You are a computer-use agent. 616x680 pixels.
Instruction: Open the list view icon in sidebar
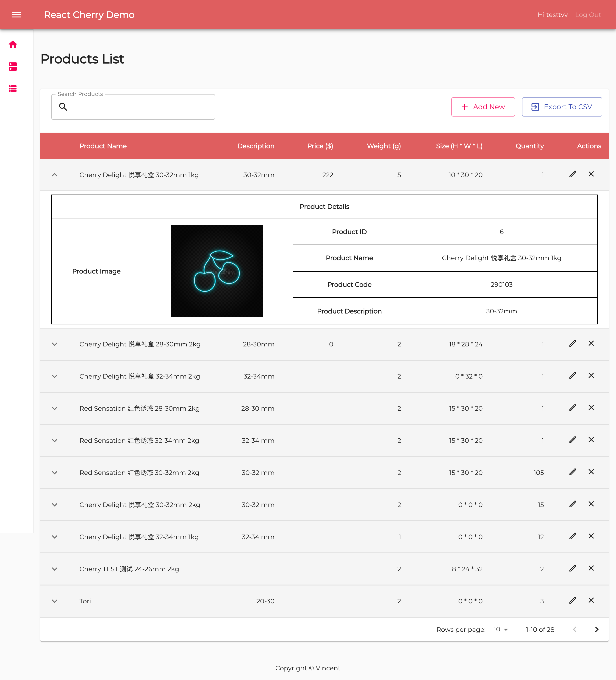13,89
